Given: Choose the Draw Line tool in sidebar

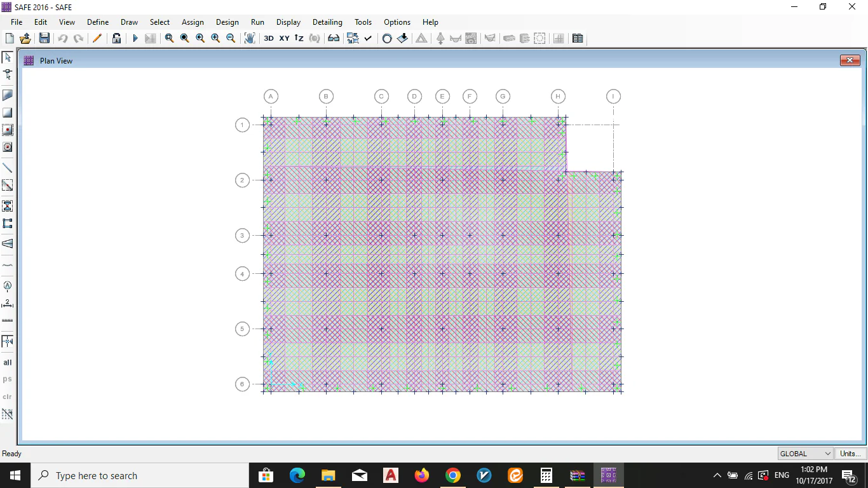Looking at the screenshot, I should [x=8, y=168].
